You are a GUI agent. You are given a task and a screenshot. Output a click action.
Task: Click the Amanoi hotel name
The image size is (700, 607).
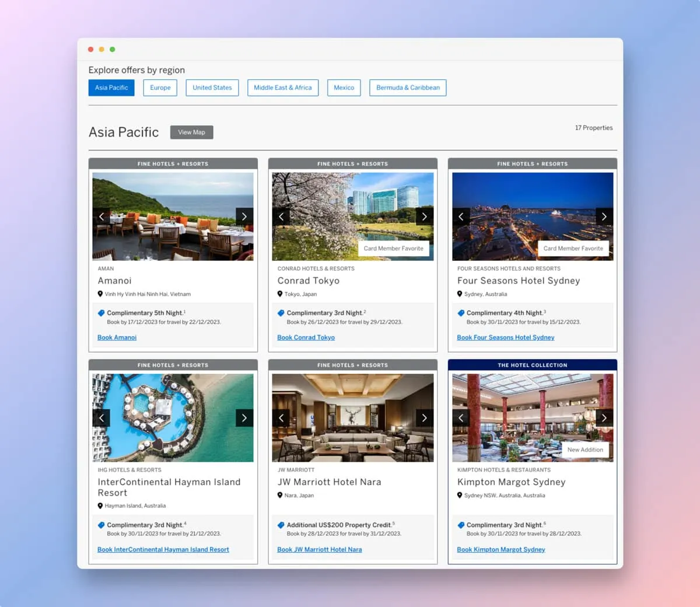115,281
